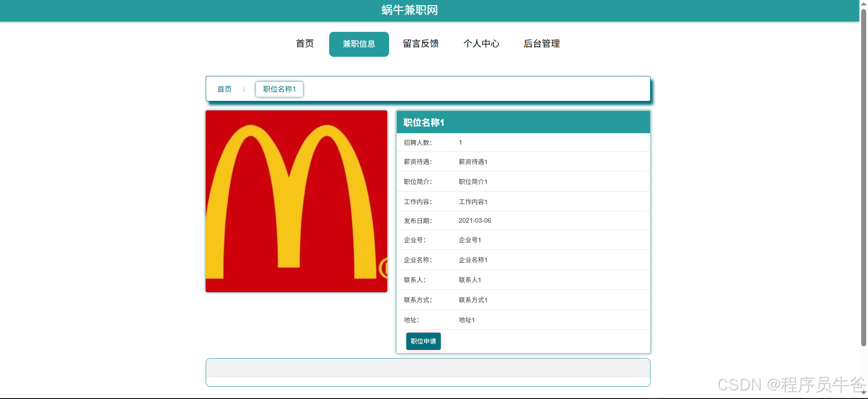The image size is (868, 399).
Task: Click the 企业名称1 value
Action: point(473,260)
